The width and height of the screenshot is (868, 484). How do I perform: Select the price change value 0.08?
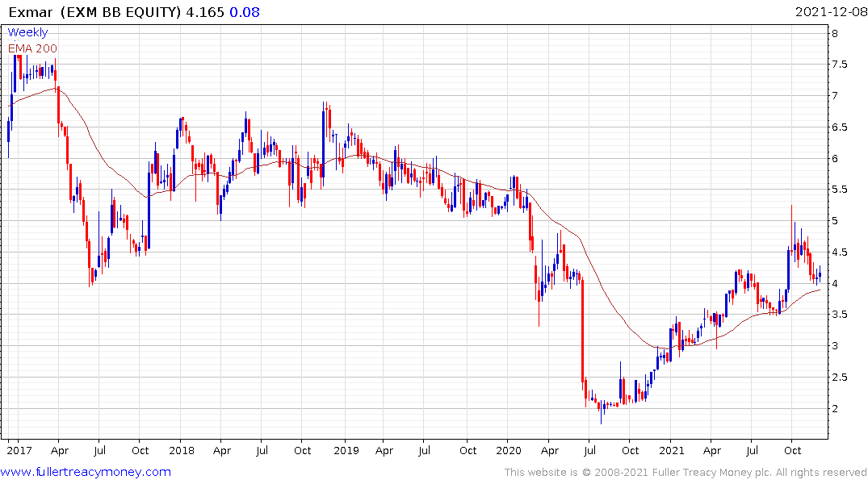point(244,12)
